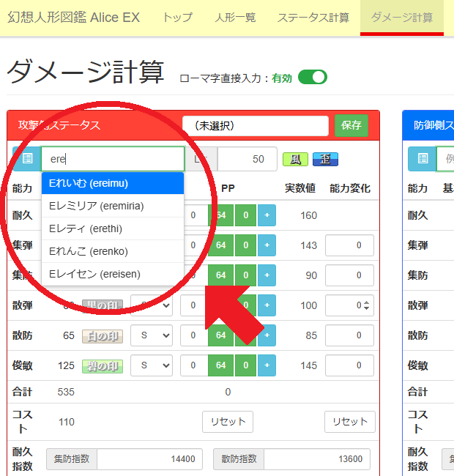Click the 耐久 actual value 160
454x476 pixels.
pyautogui.click(x=308, y=215)
